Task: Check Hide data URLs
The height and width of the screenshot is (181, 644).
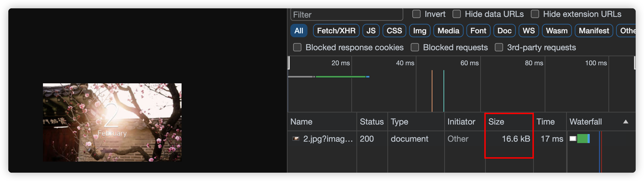Action: coord(456,14)
